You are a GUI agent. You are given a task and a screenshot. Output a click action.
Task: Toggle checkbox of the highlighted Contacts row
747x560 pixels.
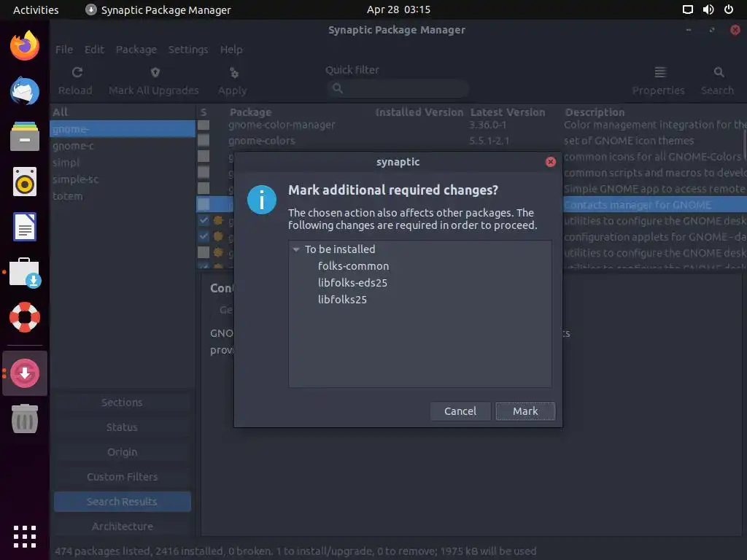pos(204,204)
